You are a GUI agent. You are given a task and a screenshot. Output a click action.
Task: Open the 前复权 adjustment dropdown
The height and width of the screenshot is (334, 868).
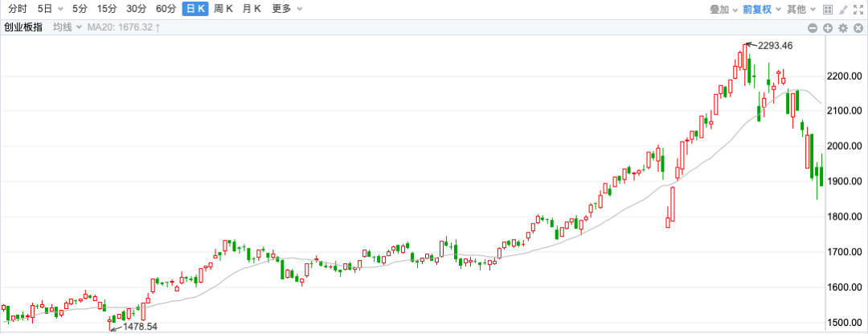tap(762, 10)
